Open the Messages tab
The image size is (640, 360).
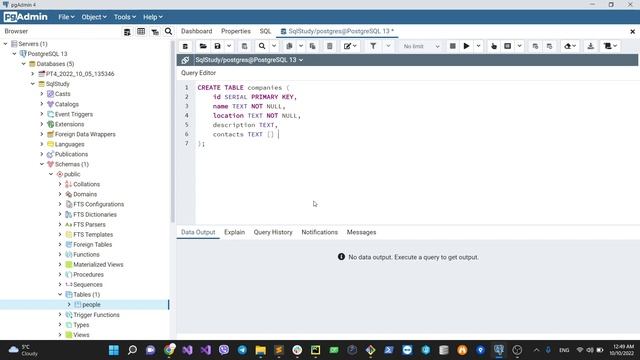pyautogui.click(x=361, y=232)
